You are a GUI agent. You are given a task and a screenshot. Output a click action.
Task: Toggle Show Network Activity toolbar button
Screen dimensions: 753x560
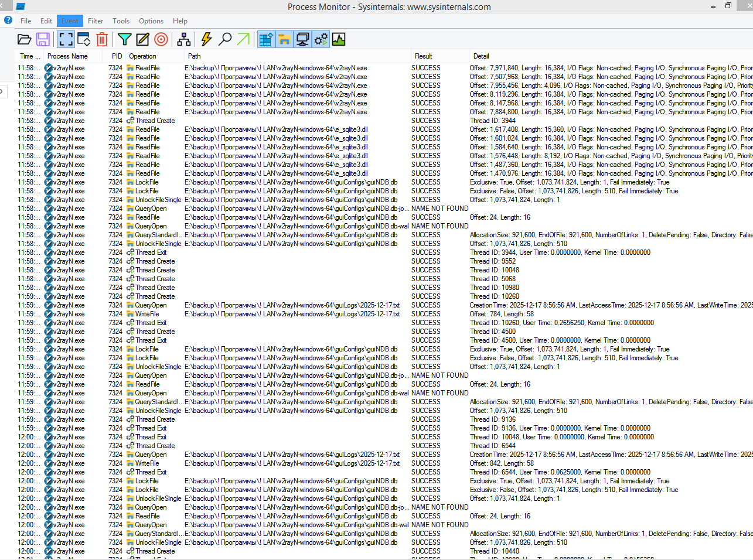pyautogui.click(x=302, y=39)
